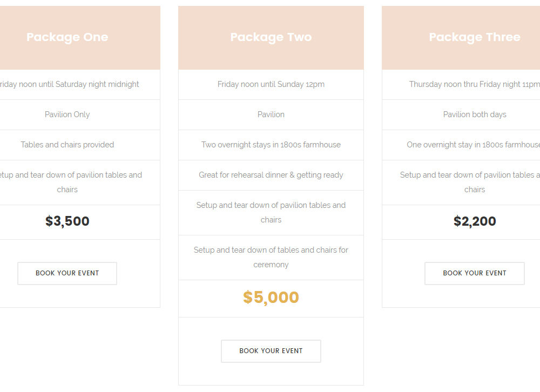Click 'Friday noon until Sunday 12pm' row
Viewport: 540px width, 392px height.
pos(271,84)
